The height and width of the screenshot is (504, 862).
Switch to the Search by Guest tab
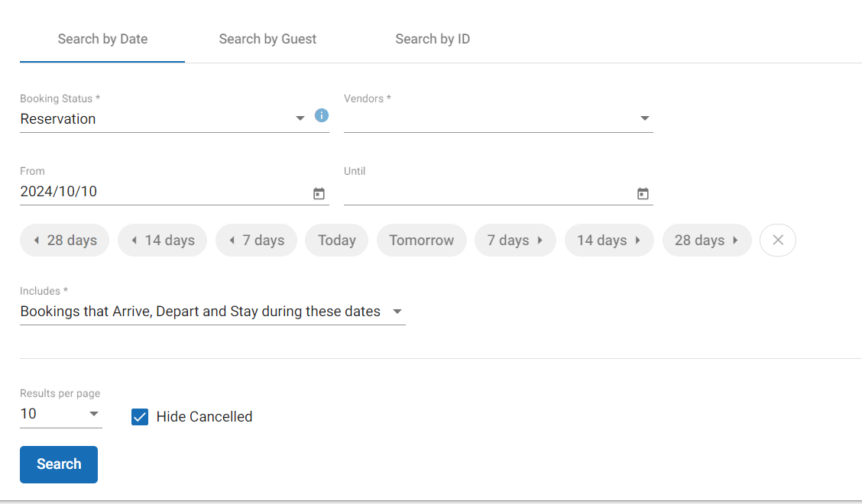click(x=267, y=39)
